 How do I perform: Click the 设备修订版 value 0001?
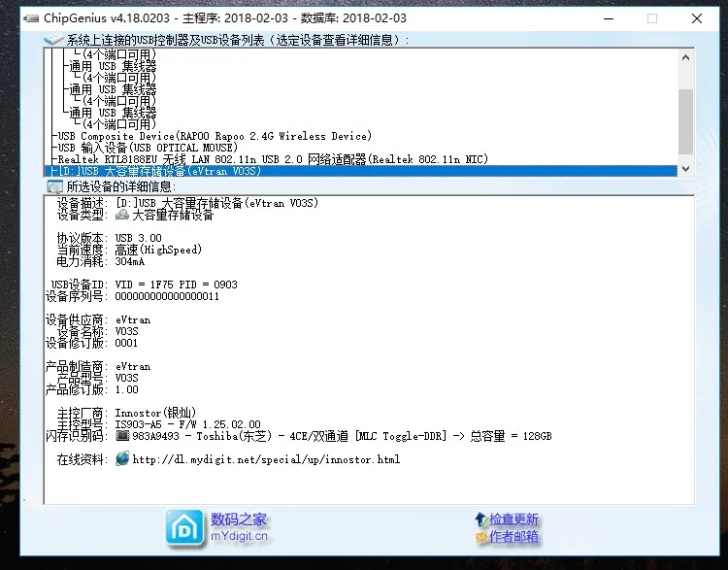pyautogui.click(x=126, y=343)
